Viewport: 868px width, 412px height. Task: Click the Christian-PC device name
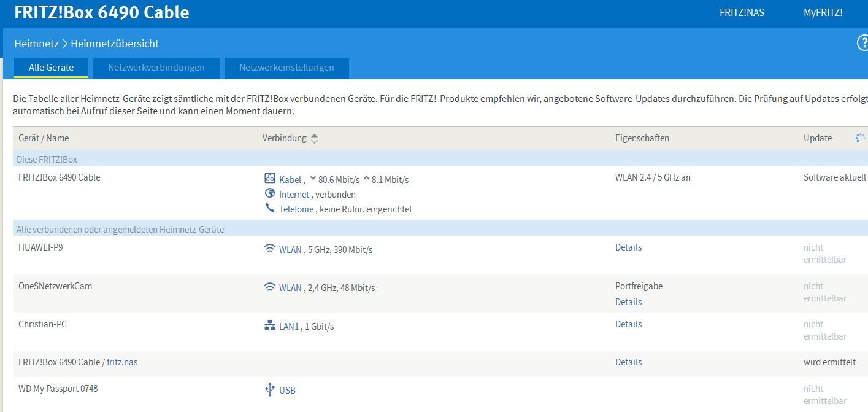(x=42, y=324)
